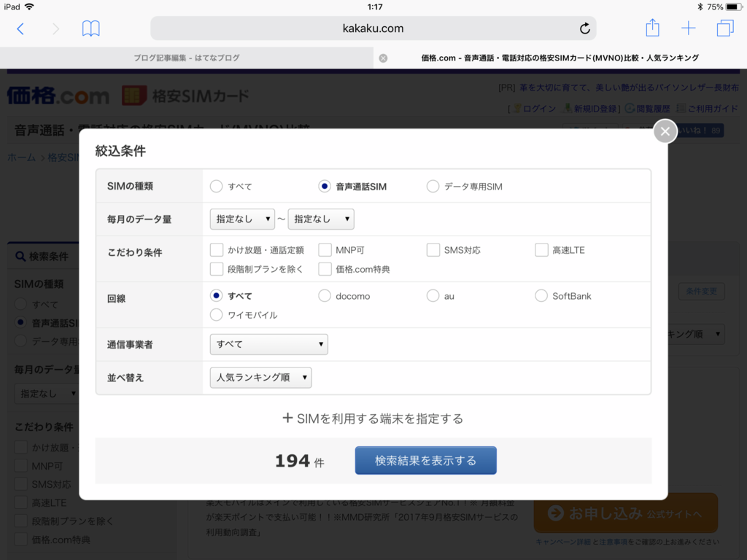Select background sidebar すべて SIM radio
Image resolution: width=747 pixels, height=560 pixels.
coord(20,304)
